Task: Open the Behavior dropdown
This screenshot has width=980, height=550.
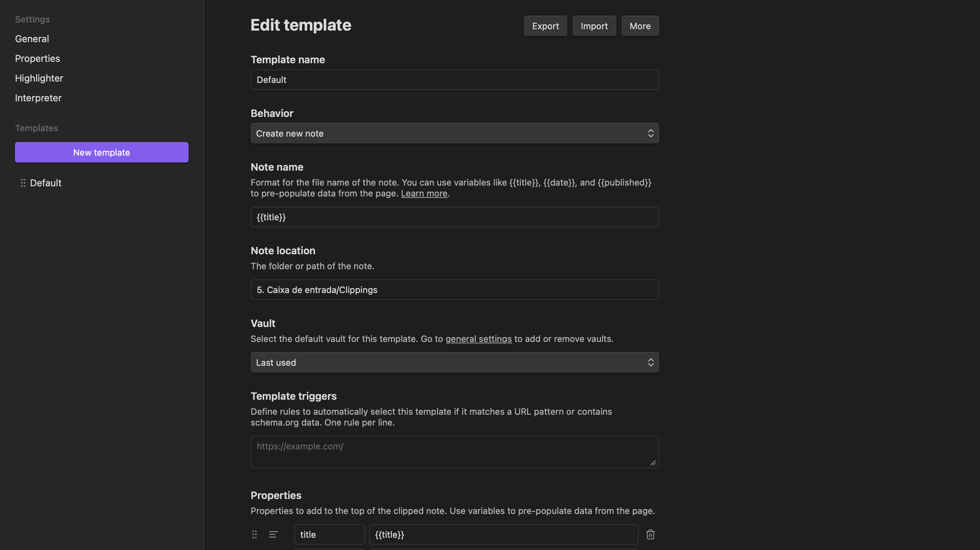Action: (454, 133)
